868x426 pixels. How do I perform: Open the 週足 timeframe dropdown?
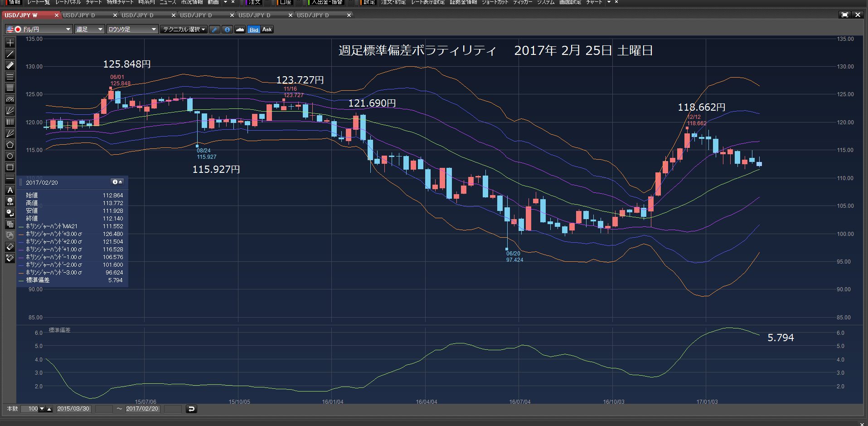click(x=90, y=29)
